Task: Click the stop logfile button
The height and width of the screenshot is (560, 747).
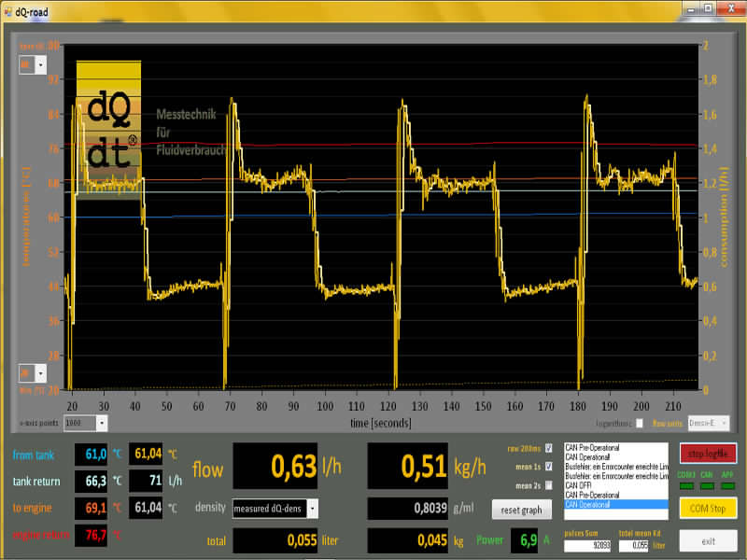Action: tap(708, 455)
